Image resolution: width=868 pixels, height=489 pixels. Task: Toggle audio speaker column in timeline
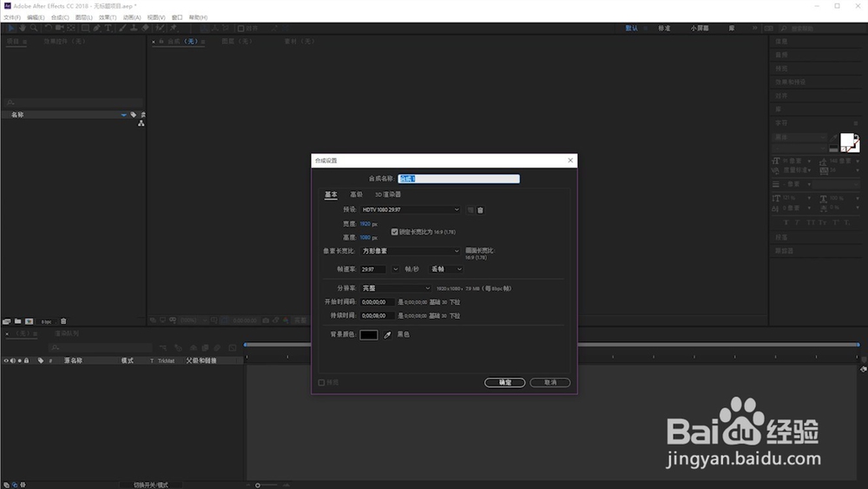pyautogui.click(x=13, y=360)
